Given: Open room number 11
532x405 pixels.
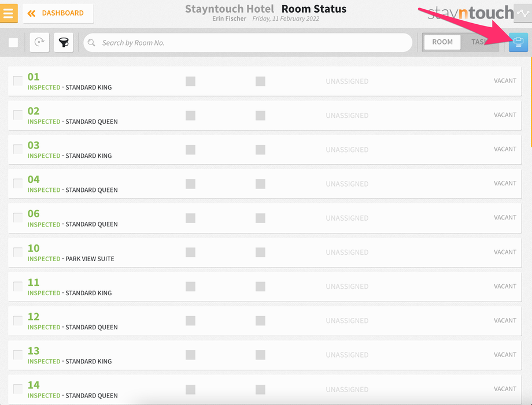Looking at the screenshot, I should click(x=34, y=283).
